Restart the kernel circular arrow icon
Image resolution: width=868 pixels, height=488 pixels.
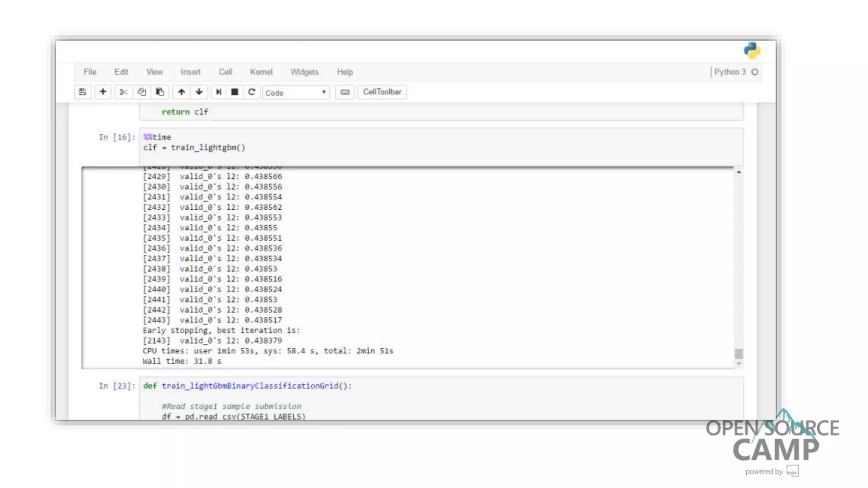coord(252,92)
